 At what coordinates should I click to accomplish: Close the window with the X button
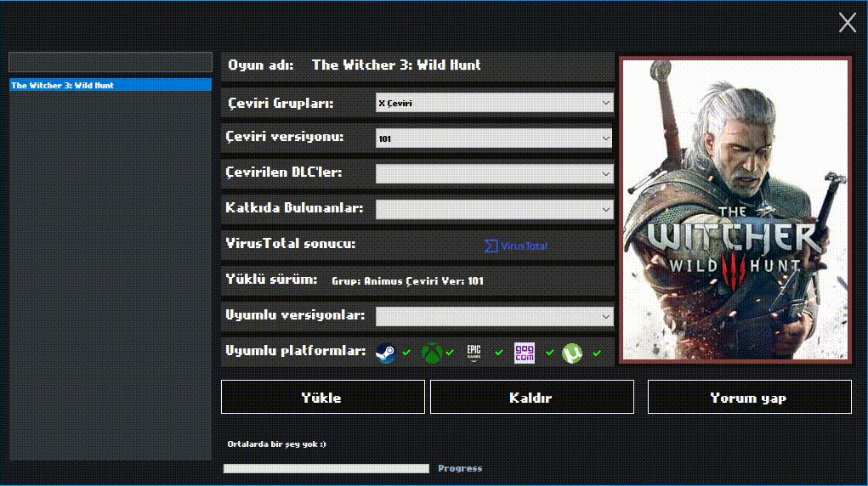click(848, 23)
